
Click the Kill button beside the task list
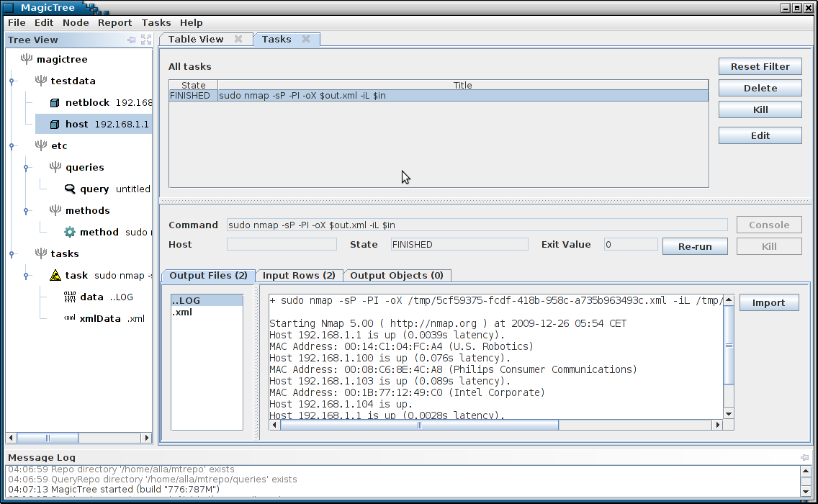point(760,109)
